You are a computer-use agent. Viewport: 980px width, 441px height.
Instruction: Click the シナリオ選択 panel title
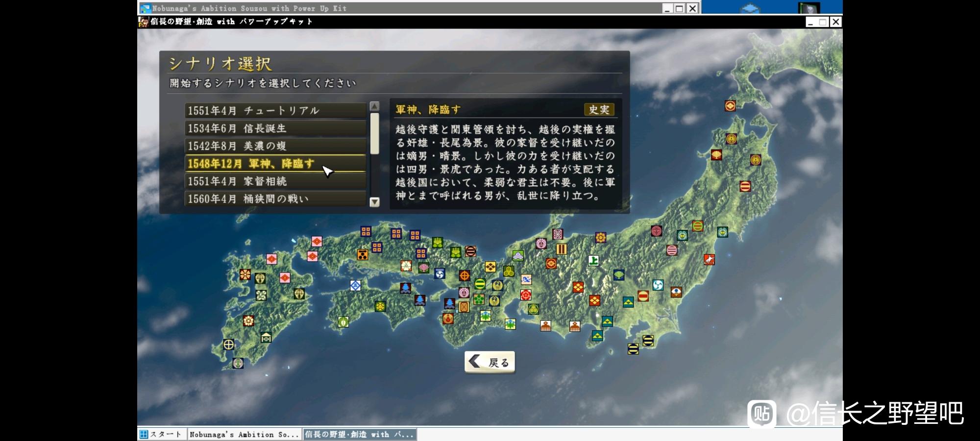click(x=220, y=64)
